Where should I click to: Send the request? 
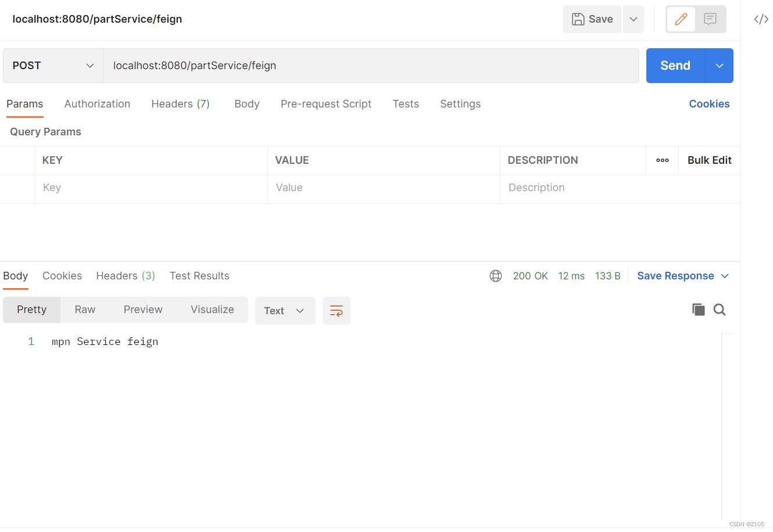675,66
